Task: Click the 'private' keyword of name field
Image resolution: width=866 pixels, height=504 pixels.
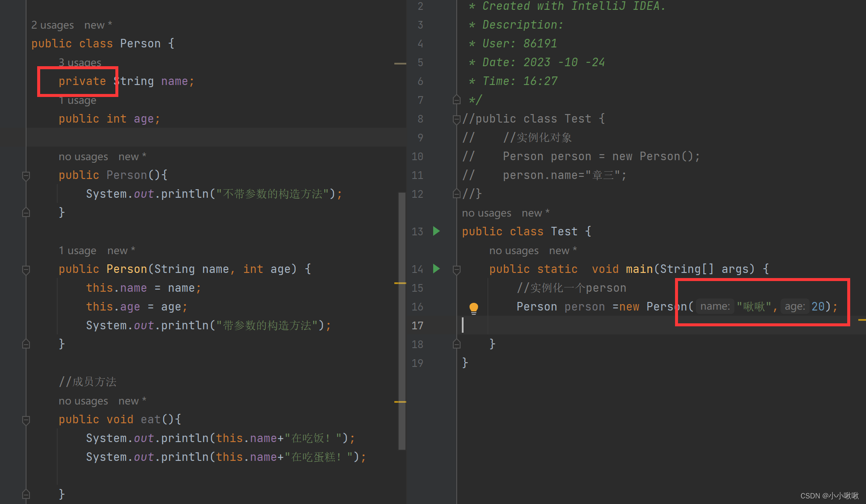Action: pos(82,81)
